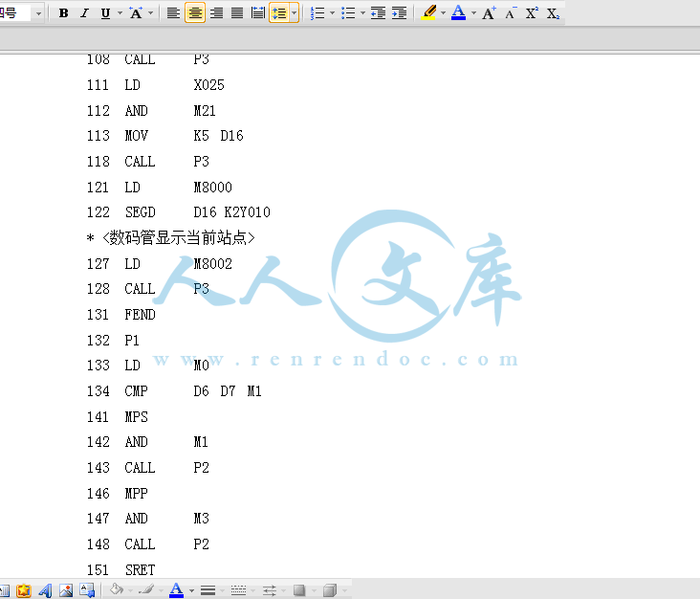Shrink font size with A- icon
Image resolution: width=700 pixels, height=599 pixels.
click(511, 13)
